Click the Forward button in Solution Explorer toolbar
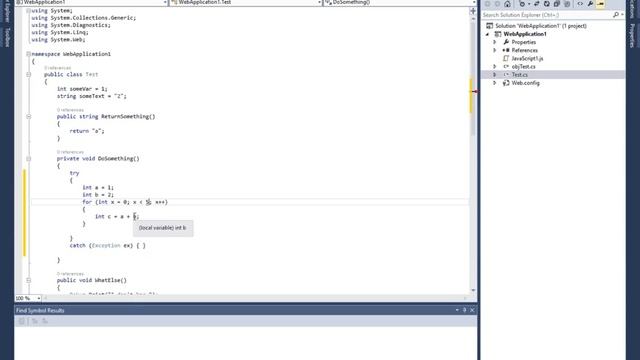640x360 pixels. [x=497, y=4]
